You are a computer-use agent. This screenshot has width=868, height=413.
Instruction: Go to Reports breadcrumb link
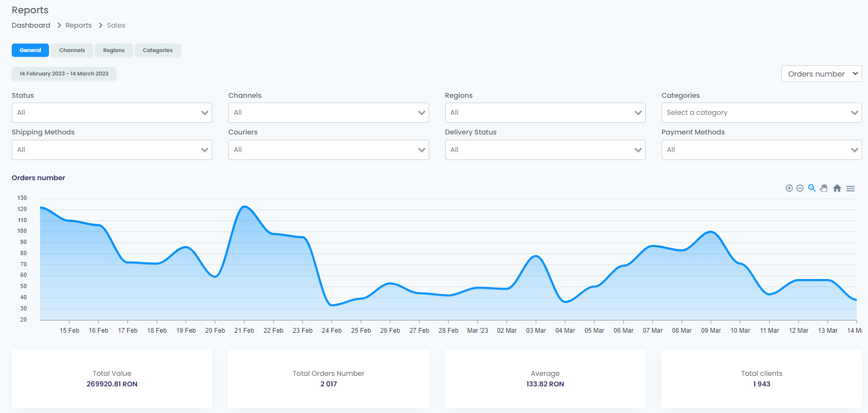79,25
